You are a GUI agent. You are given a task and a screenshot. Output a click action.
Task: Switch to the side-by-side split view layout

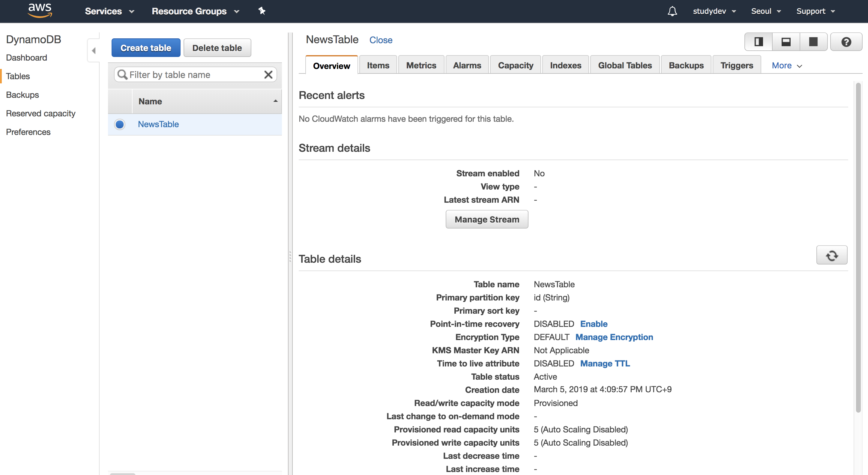[x=759, y=42]
